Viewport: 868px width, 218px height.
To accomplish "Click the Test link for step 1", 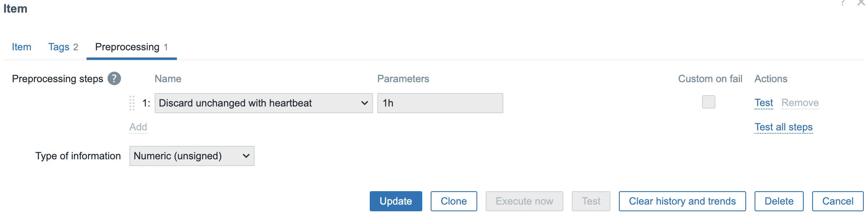I will 764,103.
